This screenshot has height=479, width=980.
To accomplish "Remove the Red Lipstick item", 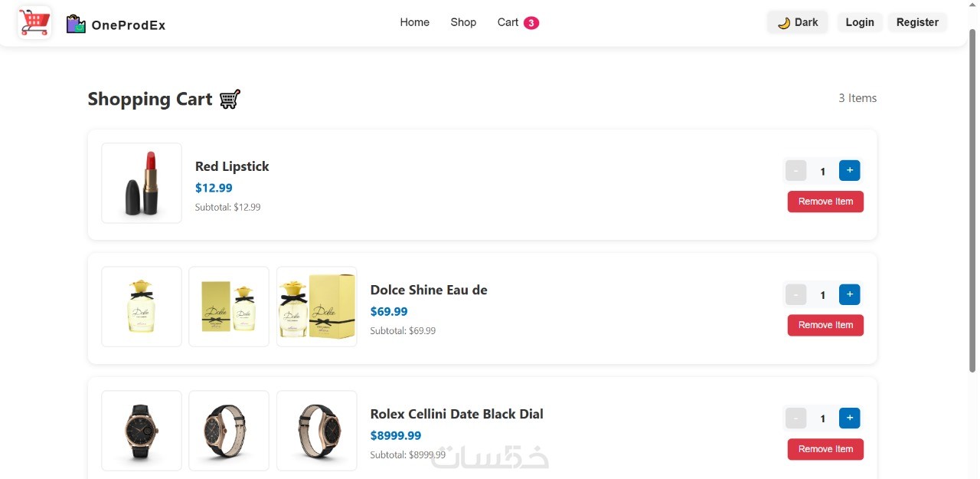I will pyautogui.click(x=825, y=202).
